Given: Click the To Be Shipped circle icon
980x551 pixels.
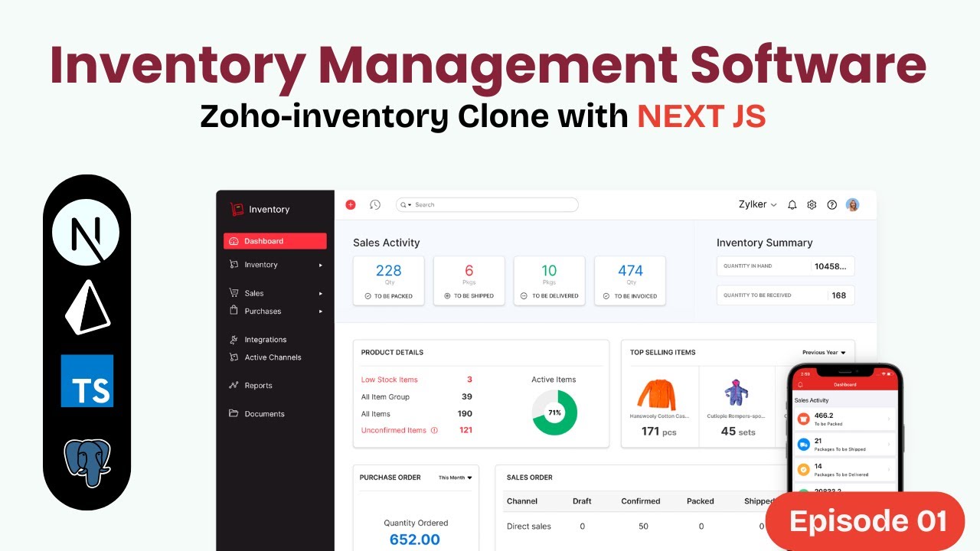Looking at the screenshot, I should pos(447,296).
